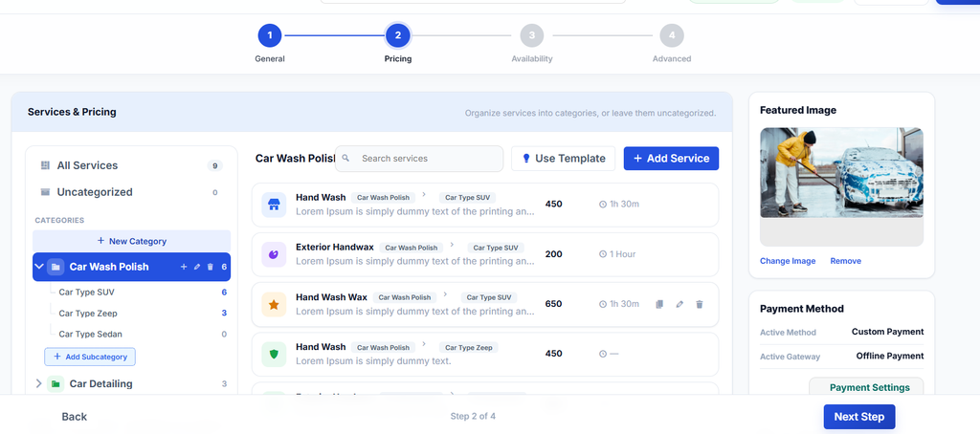
Task: Click the Uncategorized box icon
Action: point(45,192)
